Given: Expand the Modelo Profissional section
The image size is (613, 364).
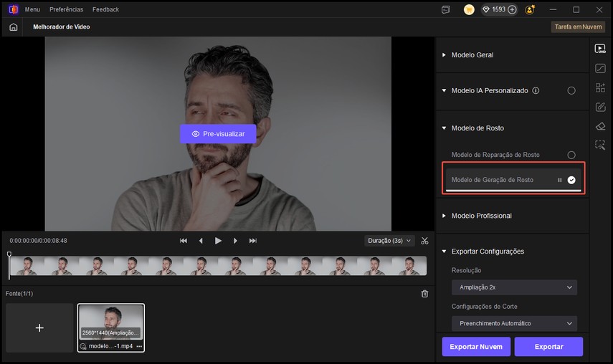Looking at the screenshot, I should [481, 216].
